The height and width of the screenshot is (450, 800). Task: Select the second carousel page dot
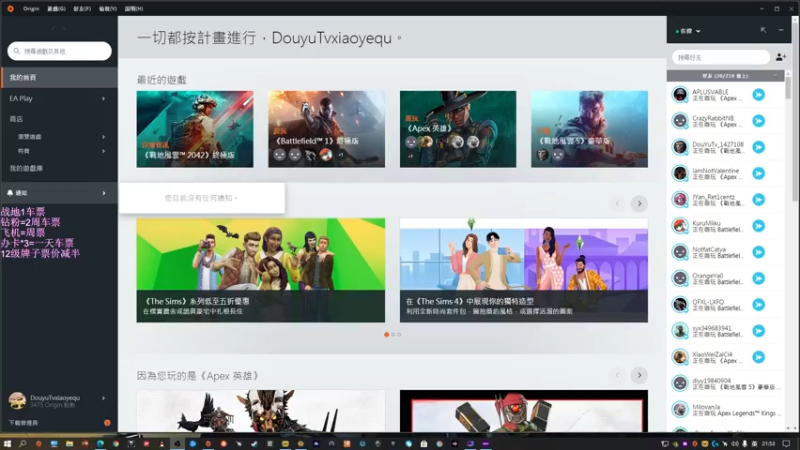393,335
